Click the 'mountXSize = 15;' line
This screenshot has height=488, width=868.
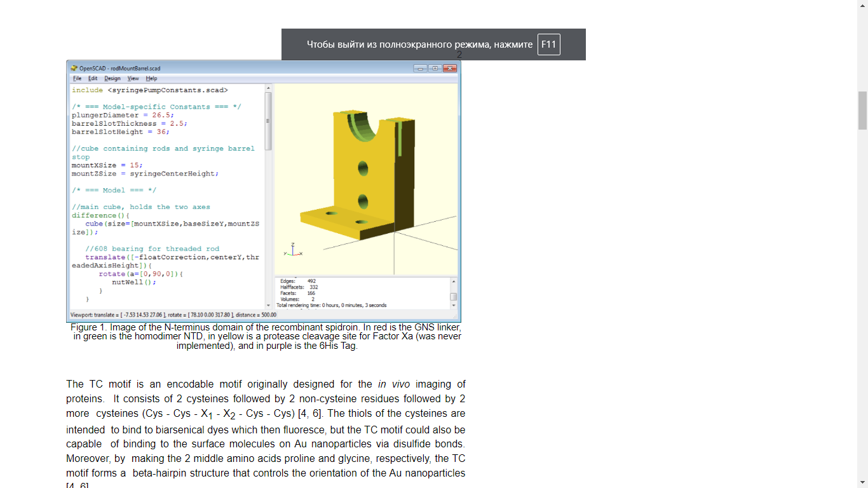(x=107, y=165)
